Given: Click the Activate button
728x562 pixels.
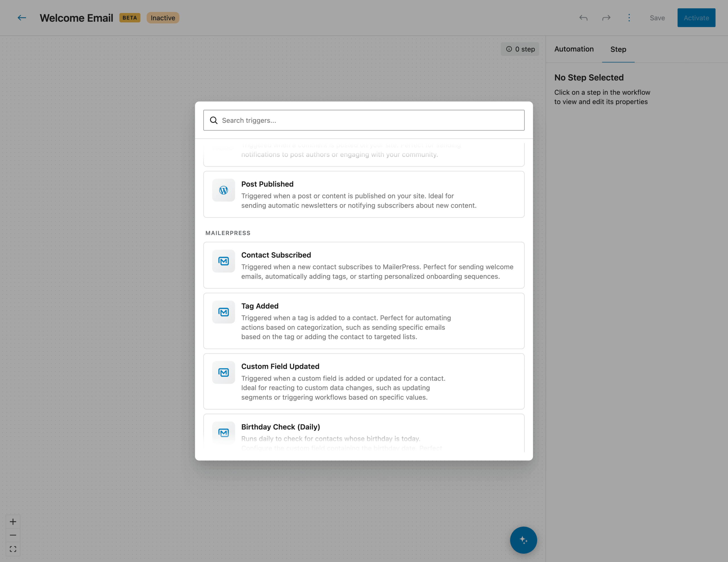Looking at the screenshot, I should (696, 18).
